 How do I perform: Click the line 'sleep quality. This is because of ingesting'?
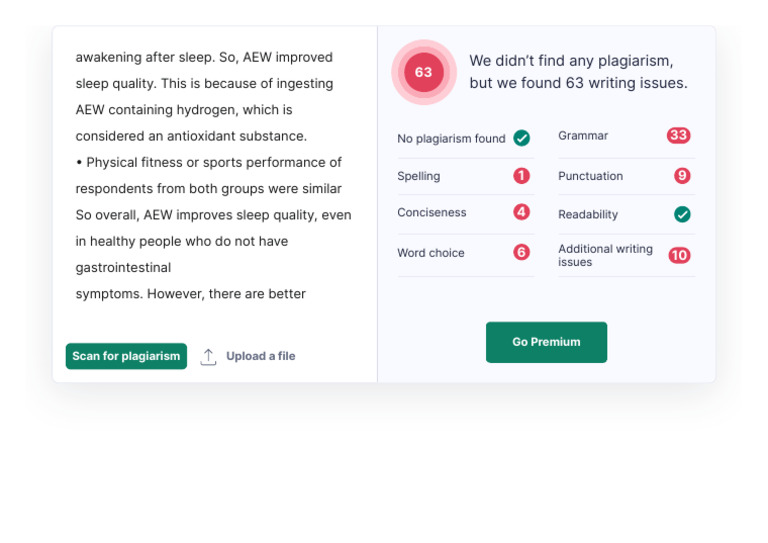click(x=204, y=84)
